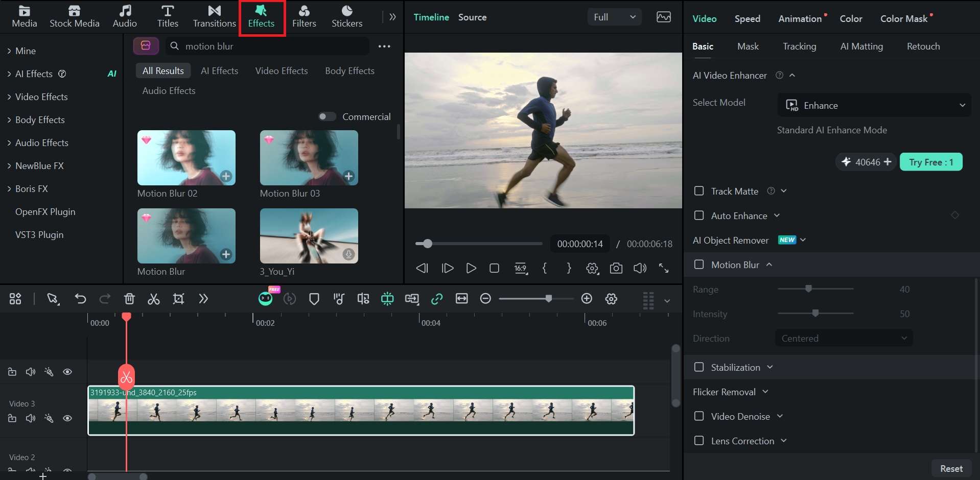Click the Try Free : 1 button

[931, 162]
